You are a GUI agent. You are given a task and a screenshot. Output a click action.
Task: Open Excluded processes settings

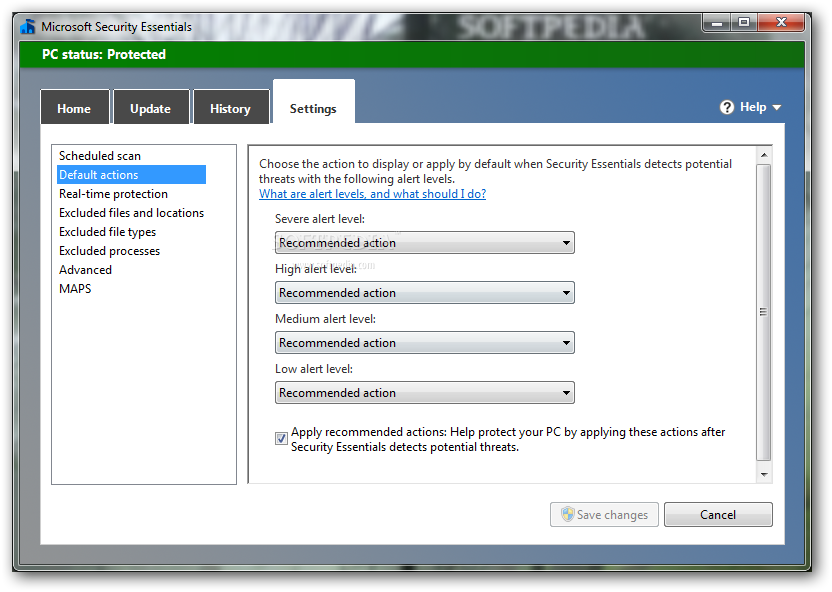[x=109, y=251]
